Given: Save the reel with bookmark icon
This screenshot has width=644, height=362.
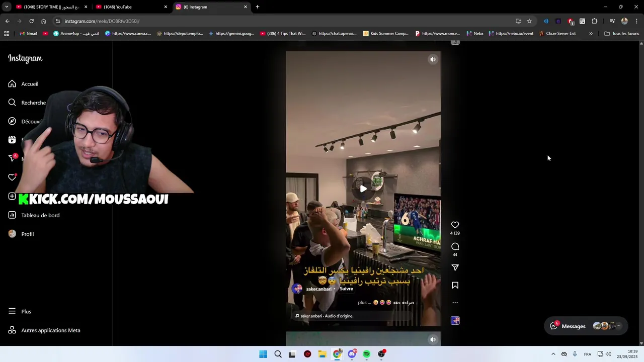Looking at the screenshot, I should (x=455, y=285).
